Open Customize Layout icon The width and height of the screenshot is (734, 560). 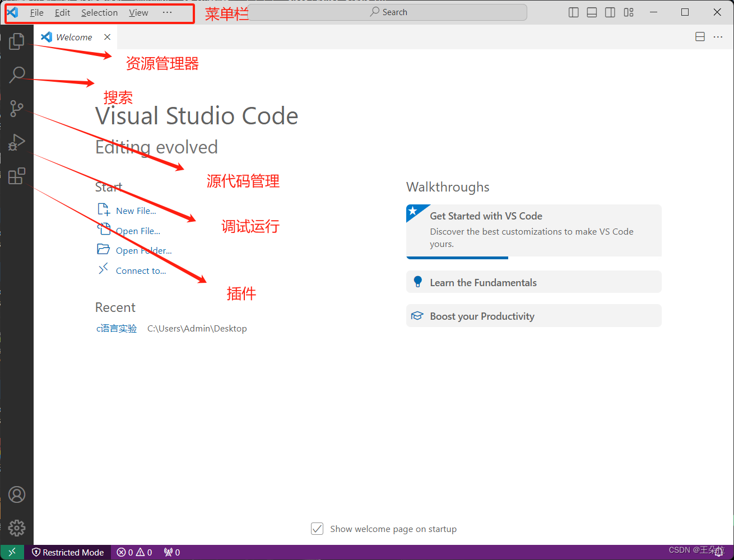[629, 12]
